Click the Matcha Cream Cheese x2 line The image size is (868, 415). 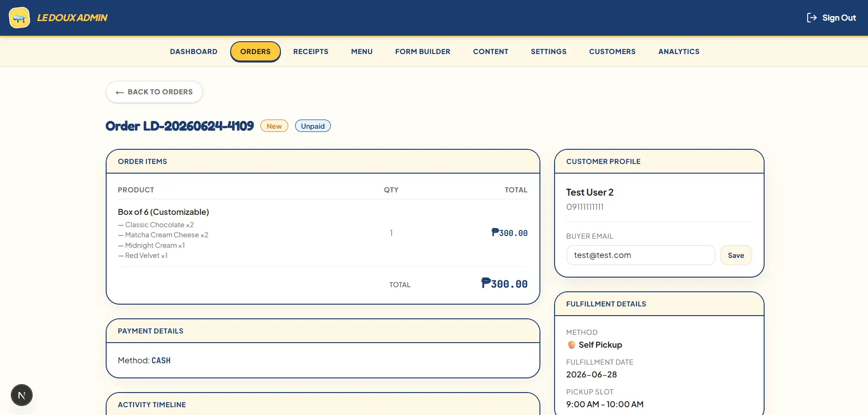tap(163, 235)
